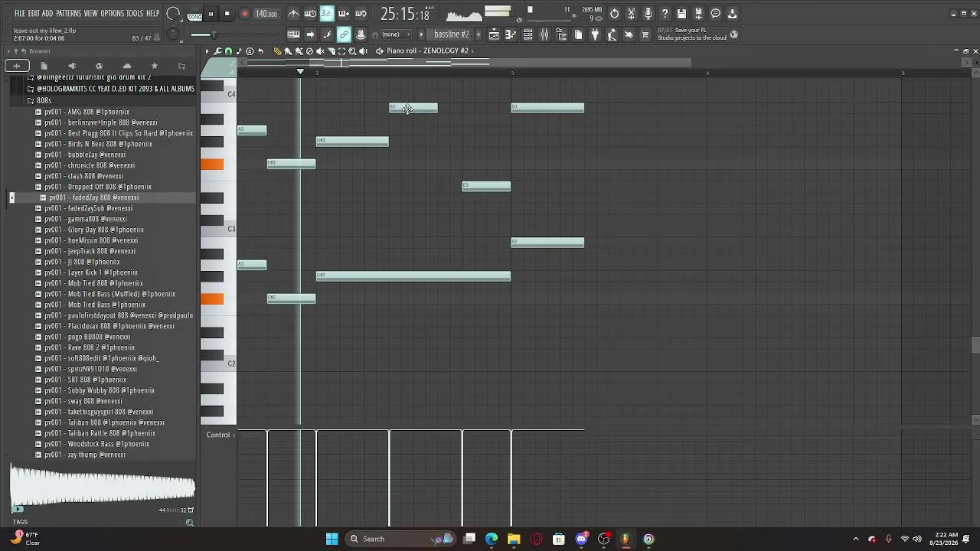This screenshot has height=551, width=980.
Task: Open the undo history icon
Action: (x=614, y=14)
